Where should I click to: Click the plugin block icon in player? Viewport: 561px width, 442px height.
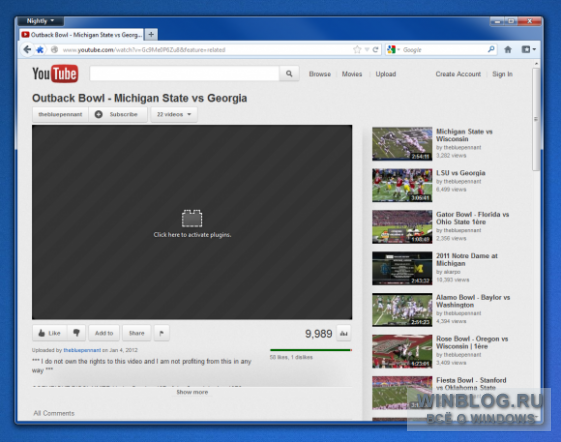click(192, 218)
